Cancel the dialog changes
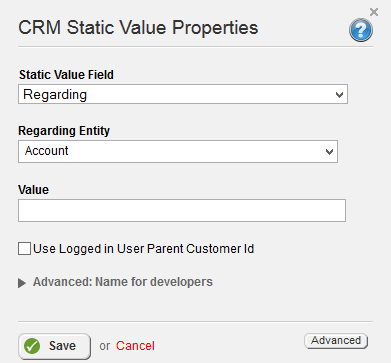 click(135, 346)
